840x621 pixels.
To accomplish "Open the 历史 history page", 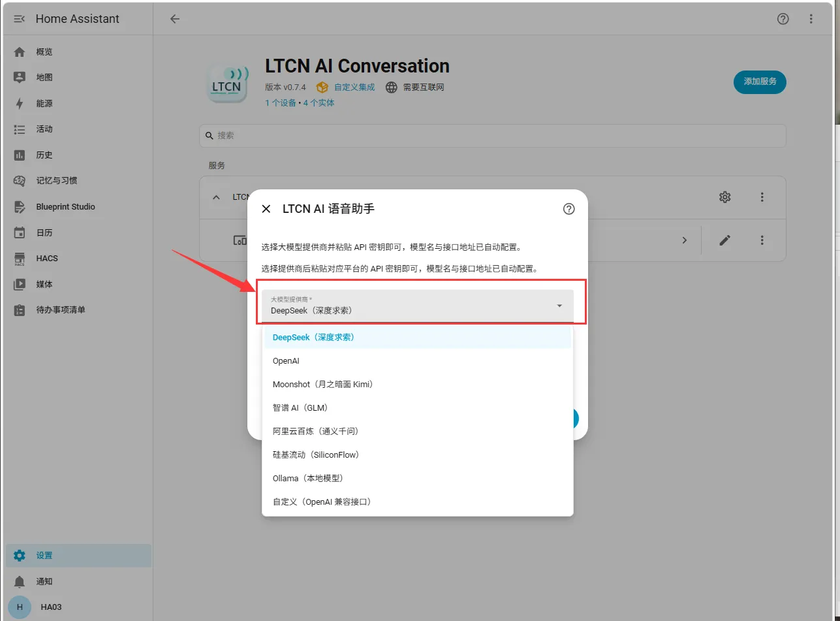I will coord(78,155).
